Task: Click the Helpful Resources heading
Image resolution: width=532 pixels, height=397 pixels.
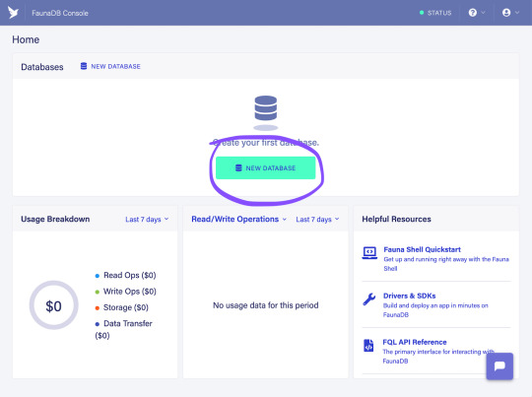Action: [x=396, y=220]
